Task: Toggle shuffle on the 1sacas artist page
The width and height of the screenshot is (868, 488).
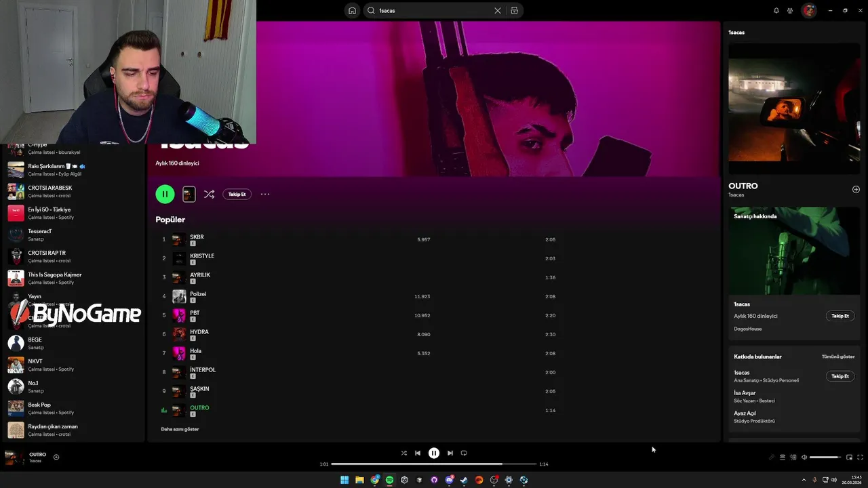Action: 209,194
